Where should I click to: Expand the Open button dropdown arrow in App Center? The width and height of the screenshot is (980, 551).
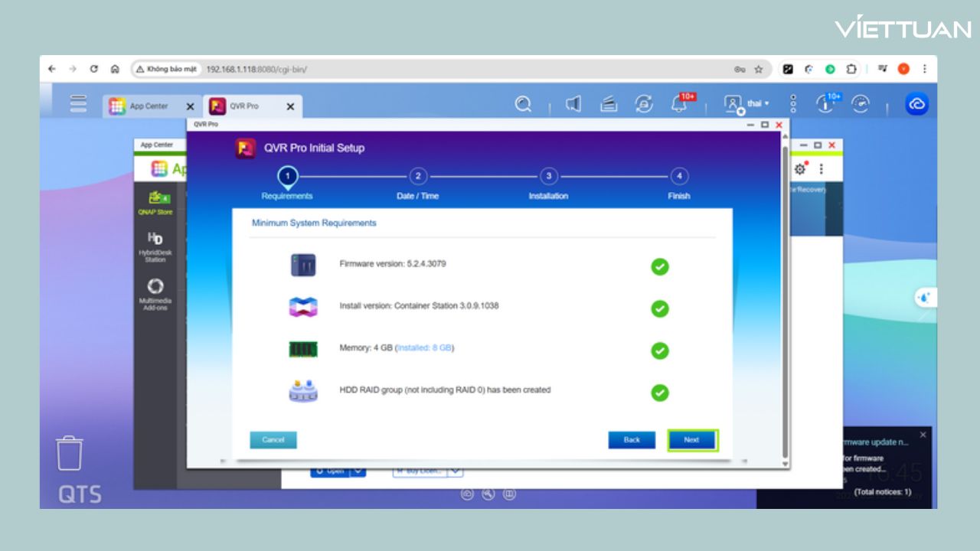pyautogui.click(x=358, y=471)
